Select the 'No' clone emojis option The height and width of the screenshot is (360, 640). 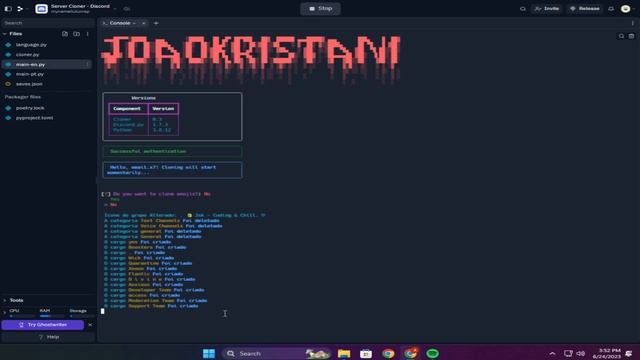click(x=113, y=205)
